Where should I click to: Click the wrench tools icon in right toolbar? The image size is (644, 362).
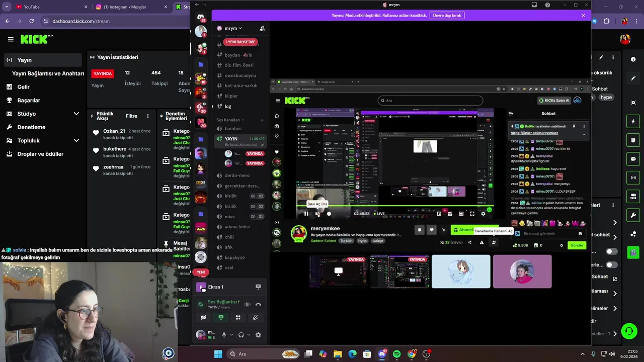(633, 215)
